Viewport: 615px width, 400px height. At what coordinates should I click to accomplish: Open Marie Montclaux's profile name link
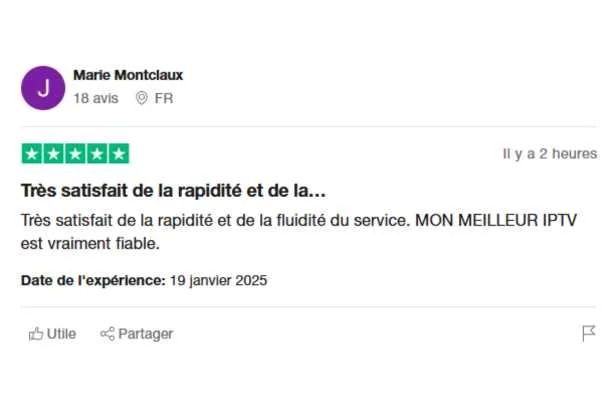tap(128, 75)
